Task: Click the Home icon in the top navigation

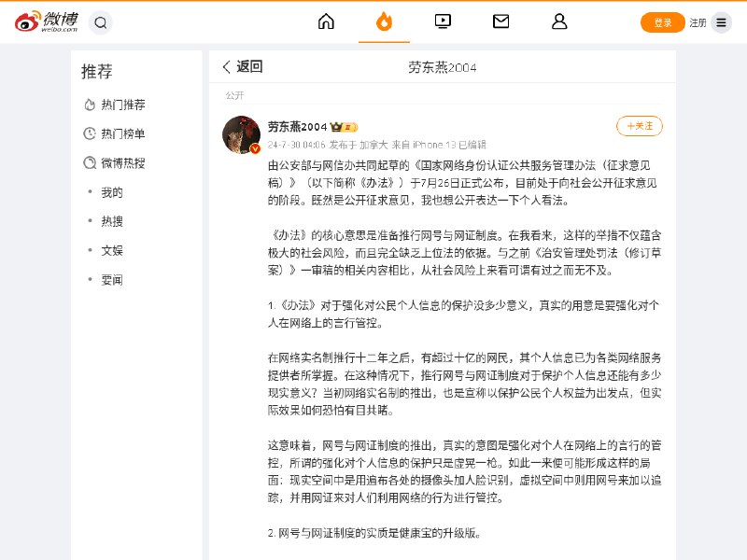Action: click(325, 22)
